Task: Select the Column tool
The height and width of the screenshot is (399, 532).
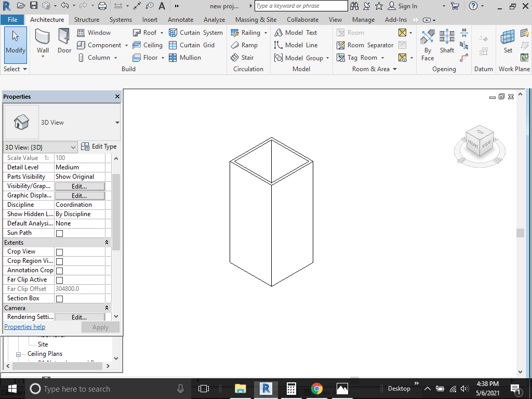Action: (x=94, y=58)
